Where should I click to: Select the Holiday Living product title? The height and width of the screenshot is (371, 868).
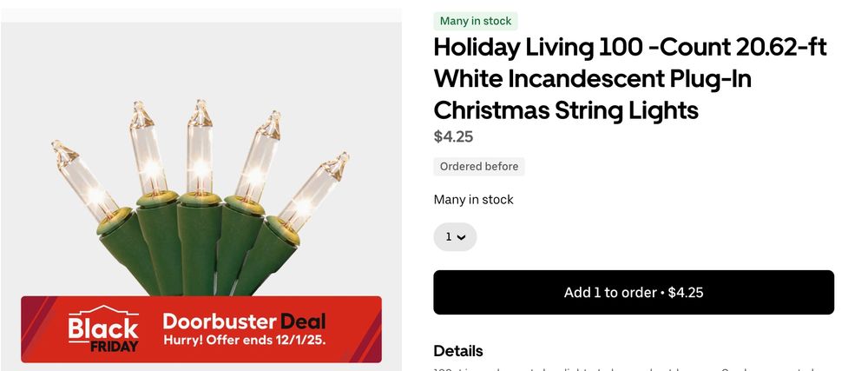click(630, 78)
